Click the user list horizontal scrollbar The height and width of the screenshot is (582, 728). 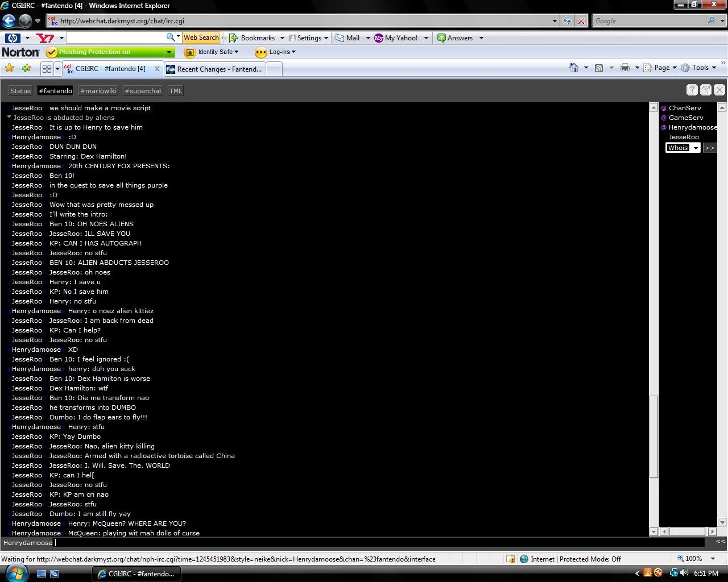coord(686,531)
